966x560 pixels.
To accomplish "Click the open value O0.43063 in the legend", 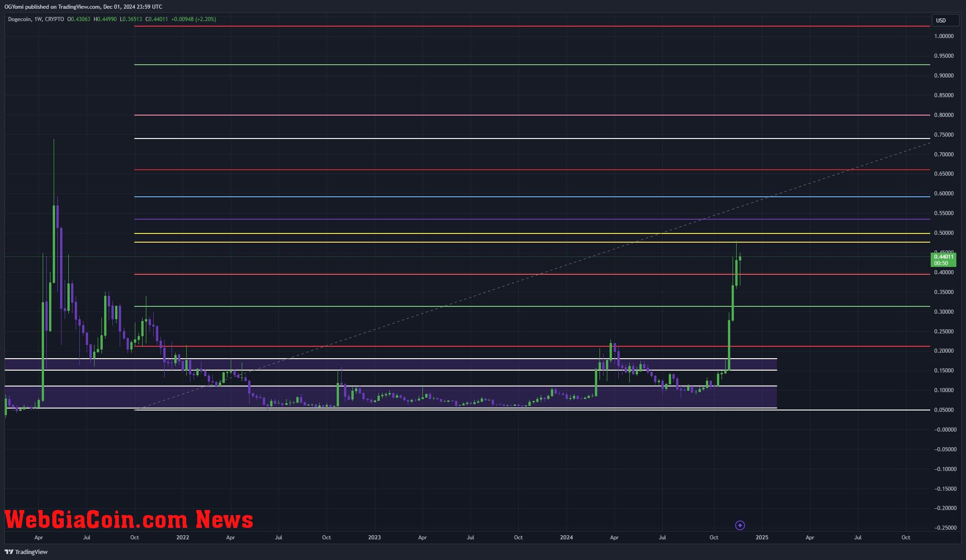I will point(78,19).
